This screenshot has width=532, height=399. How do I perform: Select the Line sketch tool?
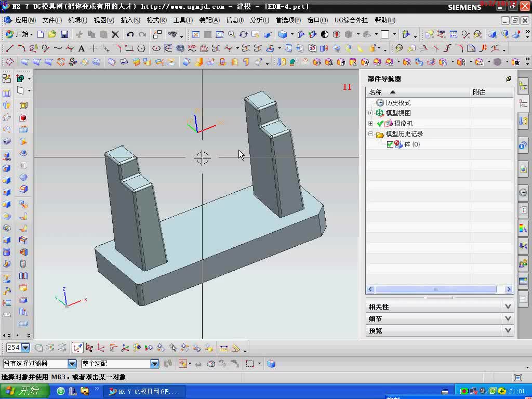[10, 48]
